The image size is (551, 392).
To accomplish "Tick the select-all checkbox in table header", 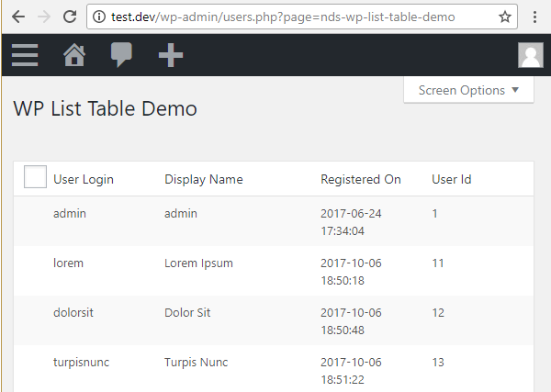I will pos(35,176).
